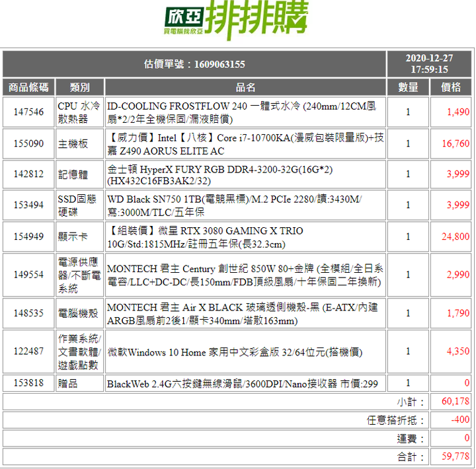
Task: Click the 任意搭折抵 label
Action: [395, 420]
